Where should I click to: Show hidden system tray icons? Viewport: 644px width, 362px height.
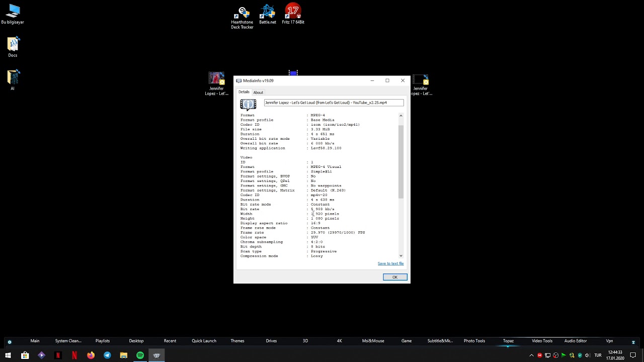point(531,355)
